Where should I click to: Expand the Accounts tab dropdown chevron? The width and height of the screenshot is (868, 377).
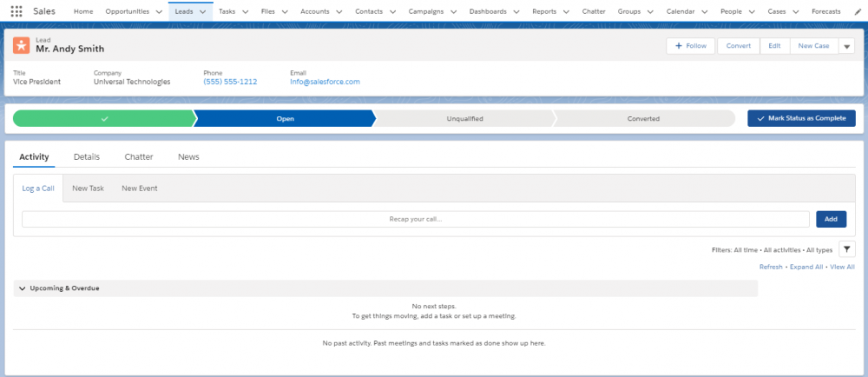click(x=339, y=11)
